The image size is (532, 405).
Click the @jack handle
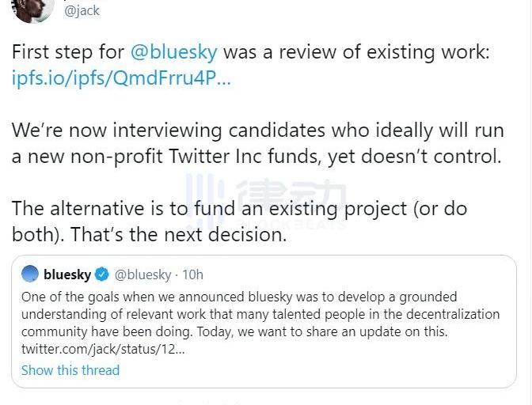click(x=82, y=11)
